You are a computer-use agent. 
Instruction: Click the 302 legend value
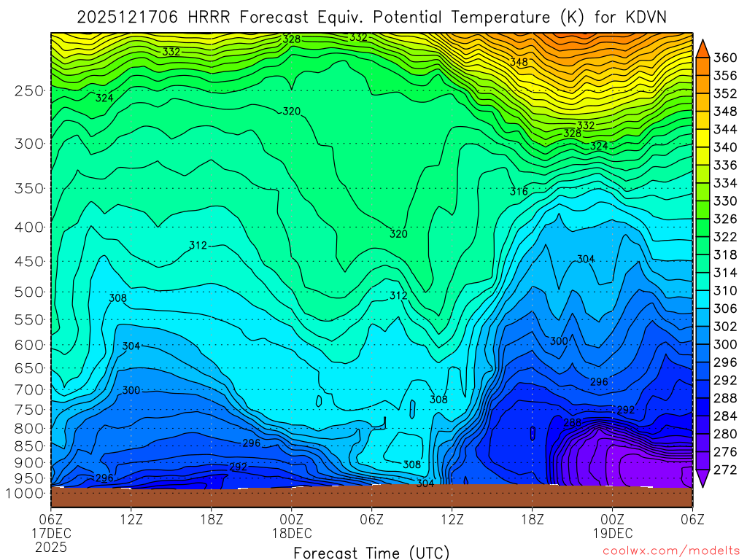[x=725, y=327]
